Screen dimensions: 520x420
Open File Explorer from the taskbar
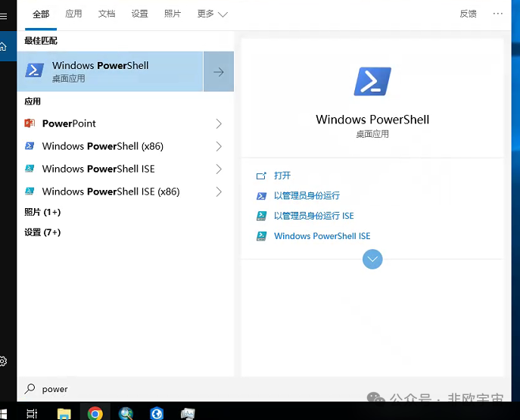click(64, 414)
